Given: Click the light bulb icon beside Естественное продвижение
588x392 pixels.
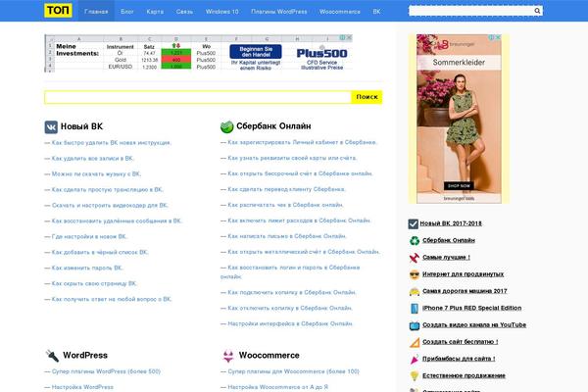Looking at the screenshot, I should [x=414, y=376].
